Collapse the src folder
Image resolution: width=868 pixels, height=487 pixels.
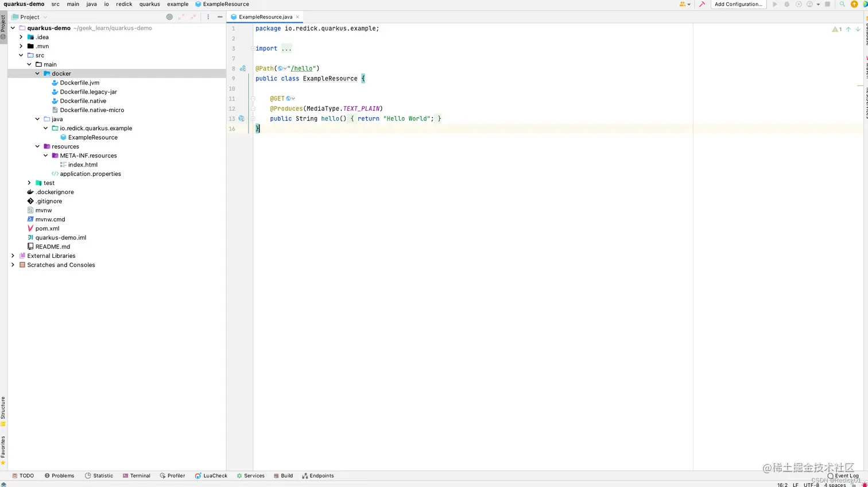21,55
